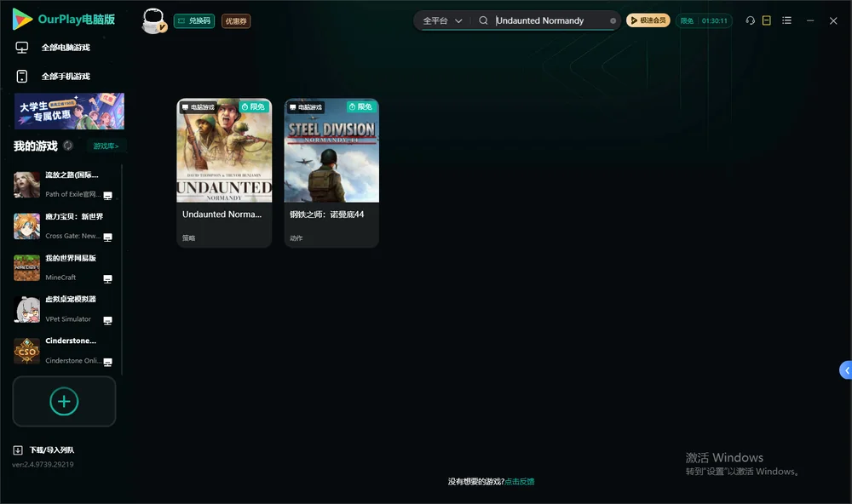Image resolution: width=852 pixels, height=504 pixels.
Task: Click the PC icon beside Cinderstone Online
Action: pos(107,363)
